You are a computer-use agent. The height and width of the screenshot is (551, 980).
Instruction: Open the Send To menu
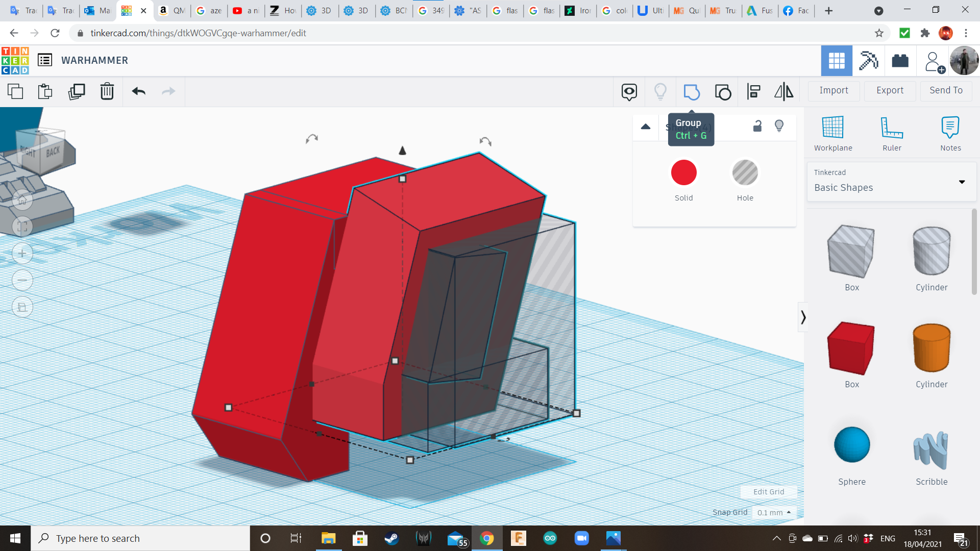point(946,90)
